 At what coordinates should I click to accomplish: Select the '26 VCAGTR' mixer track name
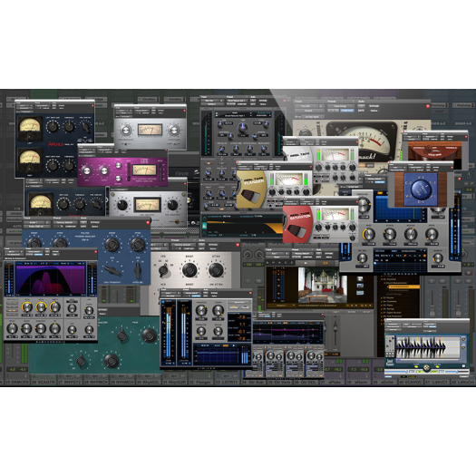pos(44,383)
